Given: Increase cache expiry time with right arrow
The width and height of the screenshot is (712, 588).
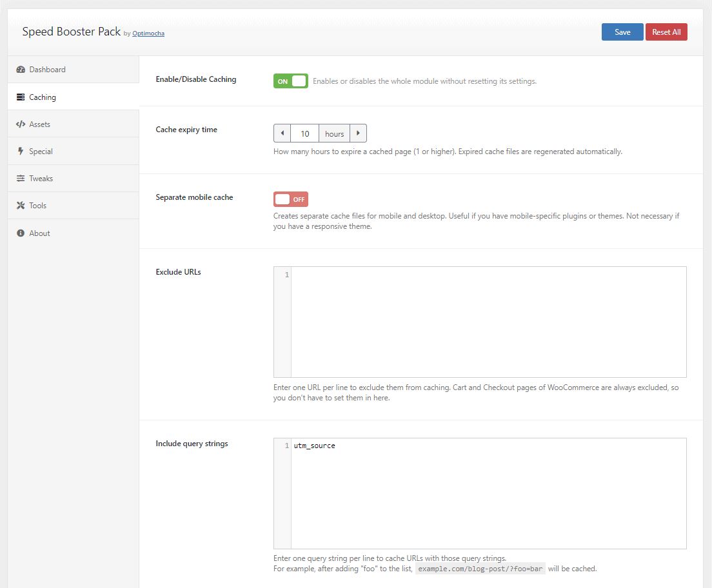Looking at the screenshot, I should point(359,133).
